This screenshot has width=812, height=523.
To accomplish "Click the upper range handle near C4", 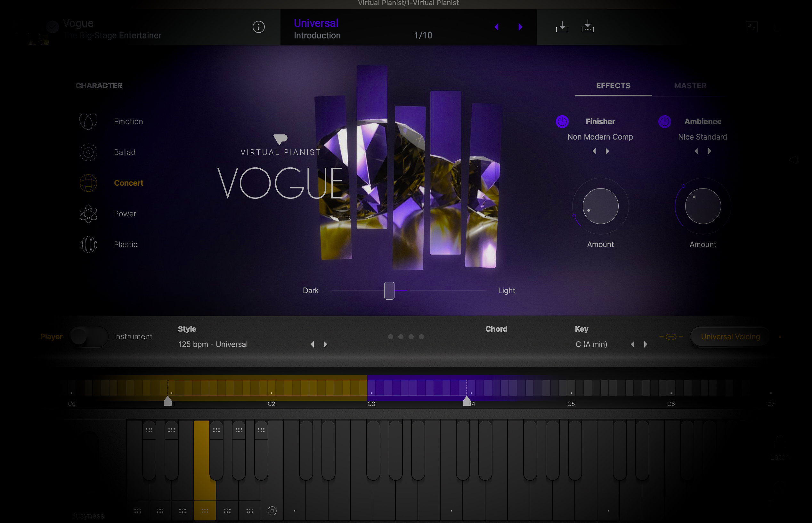I will click(467, 401).
